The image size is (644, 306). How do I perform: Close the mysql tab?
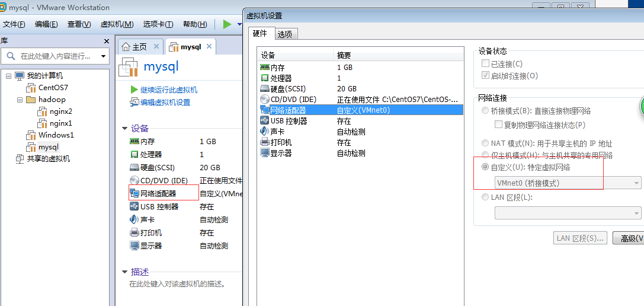(x=209, y=46)
